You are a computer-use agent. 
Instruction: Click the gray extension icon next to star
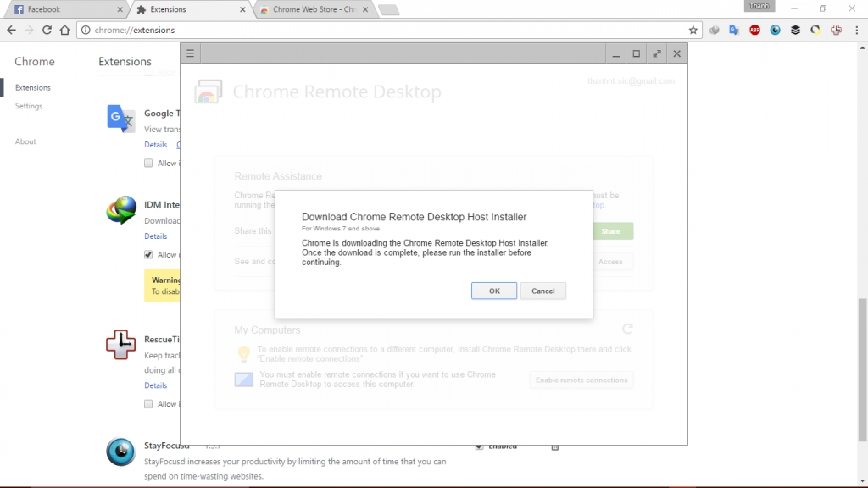click(x=714, y=30)
